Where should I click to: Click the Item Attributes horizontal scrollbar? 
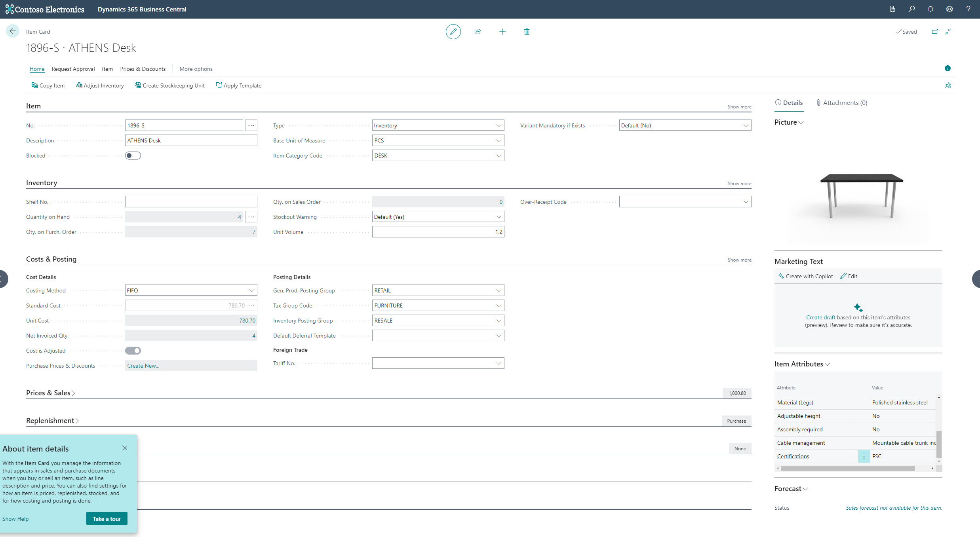pyautogui.click(x=848, y=469)
